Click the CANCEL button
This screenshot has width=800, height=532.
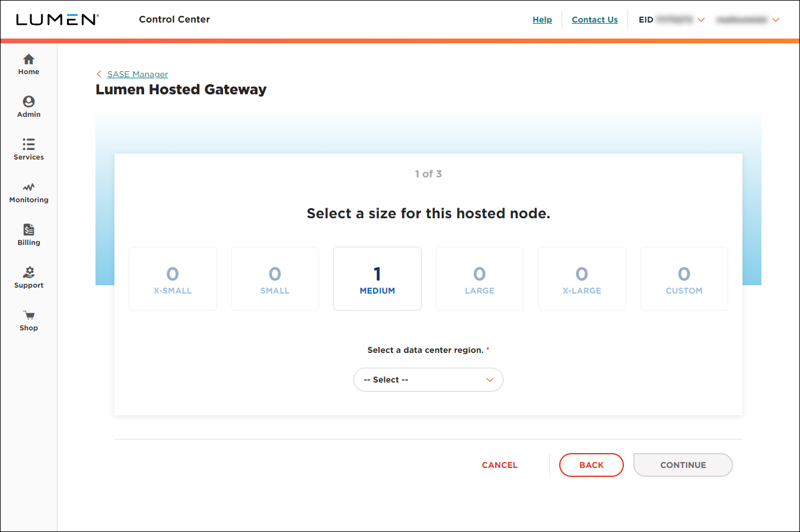pyautogui.click(x=500, y=465)
